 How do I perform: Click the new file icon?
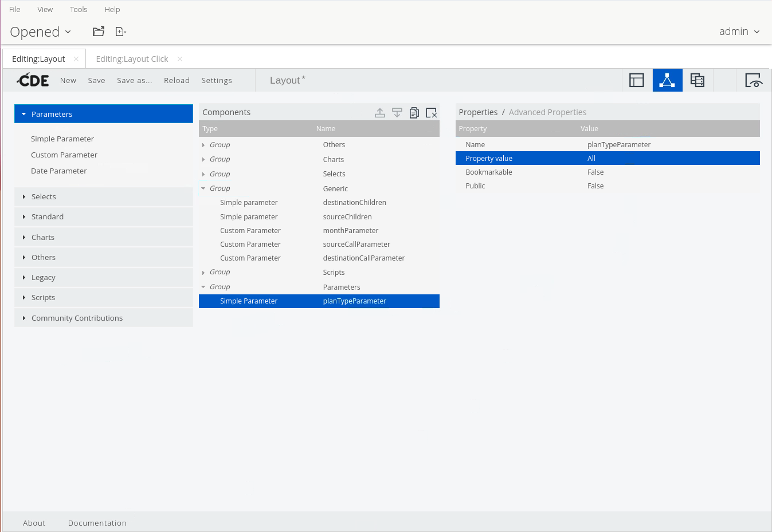coord(120,31)
